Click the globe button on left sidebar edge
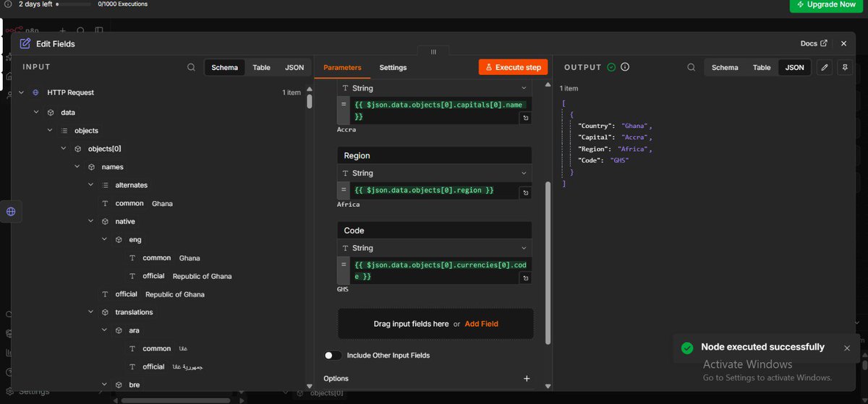Viewport: 868px width, 404px height. (11, 212)
